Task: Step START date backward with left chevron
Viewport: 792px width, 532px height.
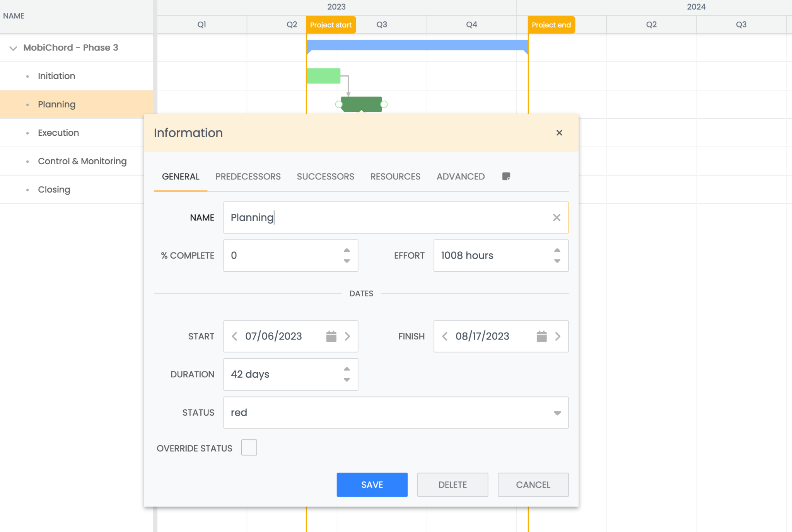Action: tap(234, 336)
